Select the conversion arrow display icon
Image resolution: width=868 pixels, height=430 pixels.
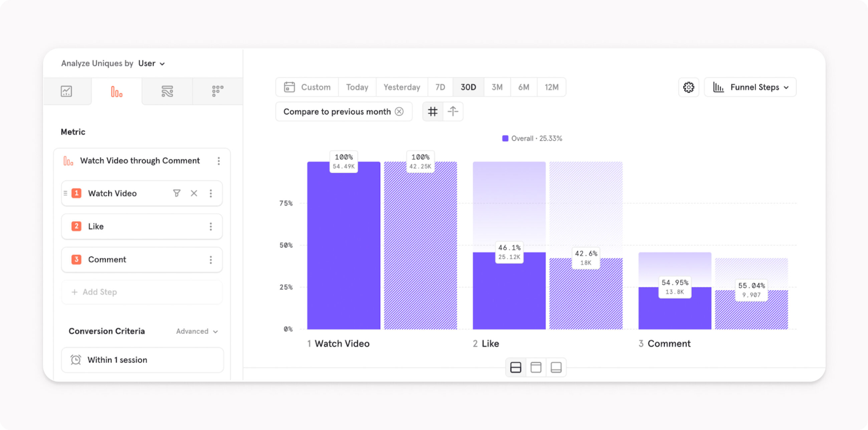[453, 111]
